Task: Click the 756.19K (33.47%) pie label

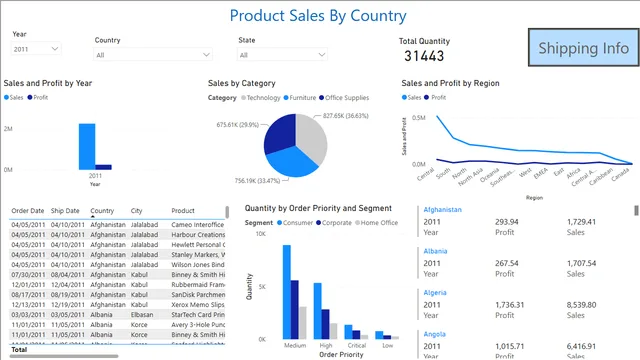Action: 257,180
